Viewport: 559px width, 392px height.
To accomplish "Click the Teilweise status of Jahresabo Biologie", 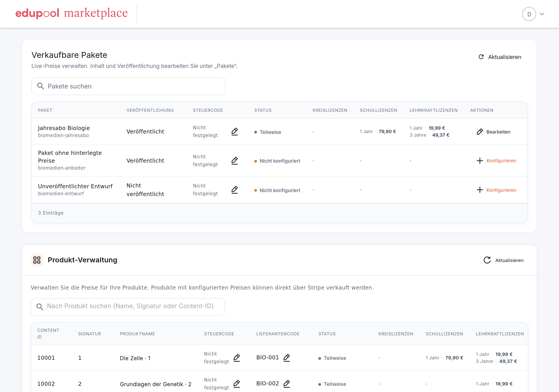I will (268, 132).
